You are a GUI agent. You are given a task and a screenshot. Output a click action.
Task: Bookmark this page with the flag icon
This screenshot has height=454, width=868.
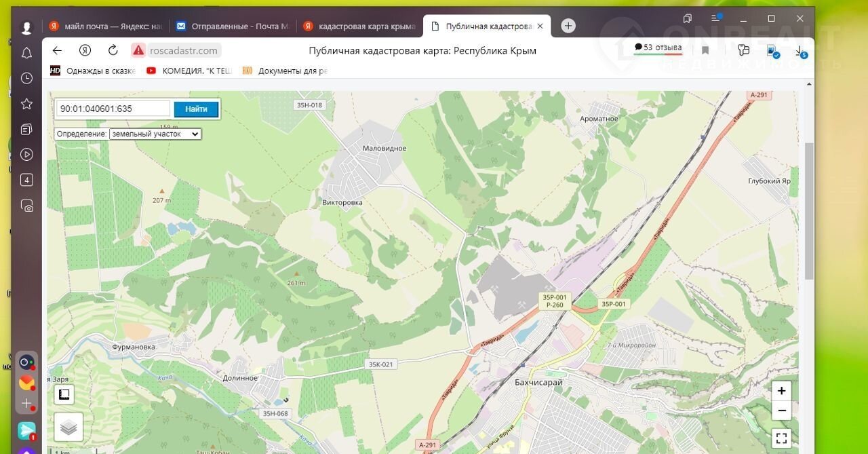(705, 51)
